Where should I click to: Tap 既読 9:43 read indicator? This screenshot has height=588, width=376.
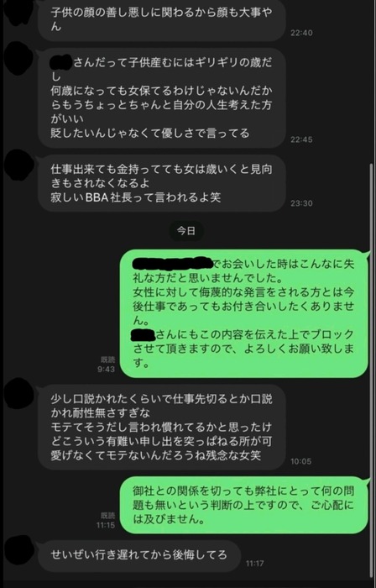pos(107,365)
